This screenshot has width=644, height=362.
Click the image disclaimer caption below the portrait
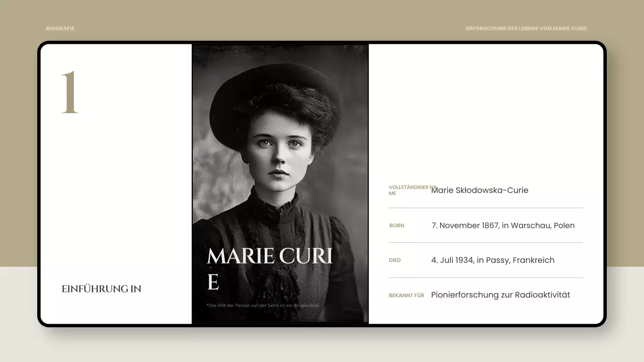[262, 305]
